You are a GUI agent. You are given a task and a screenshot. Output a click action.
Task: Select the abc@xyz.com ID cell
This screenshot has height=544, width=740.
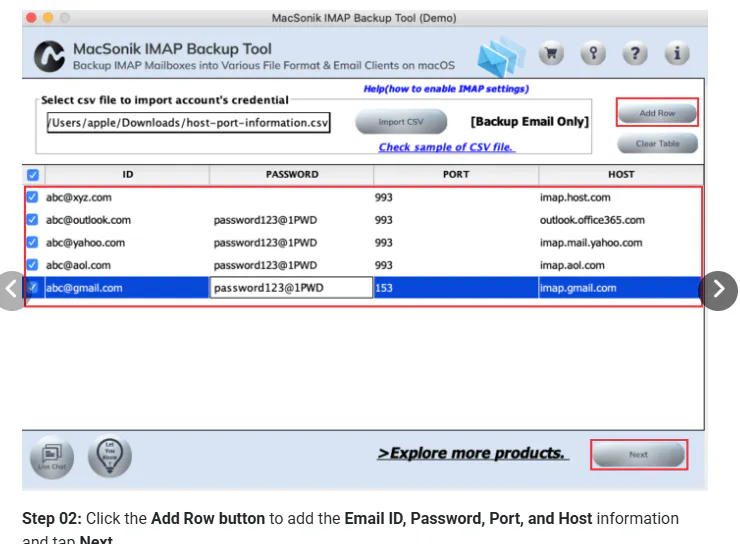[126, 197]
